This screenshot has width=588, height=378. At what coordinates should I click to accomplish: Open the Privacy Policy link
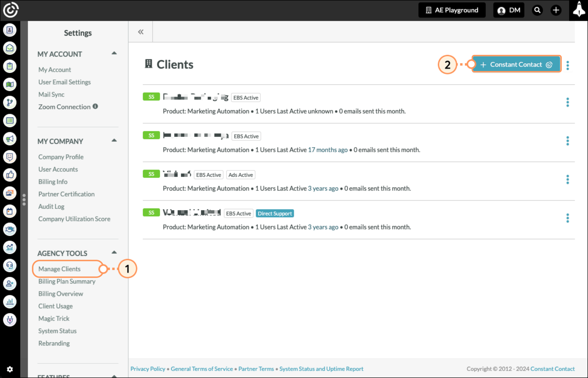point(148,369)
